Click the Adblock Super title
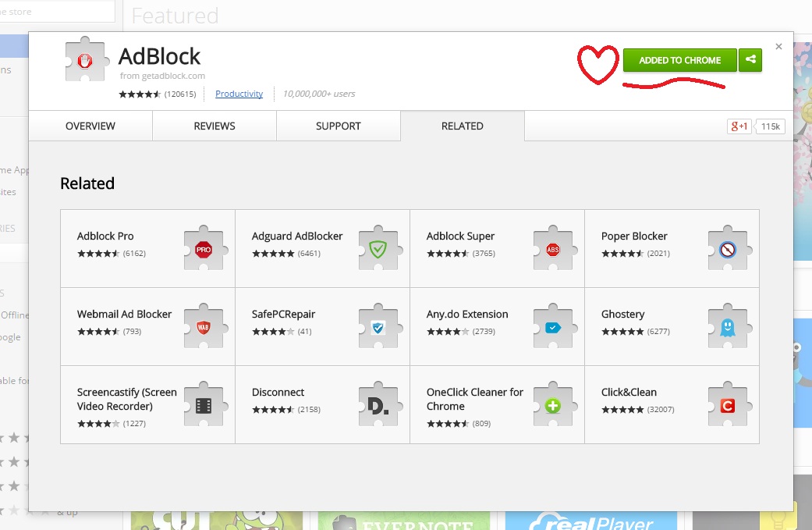812x530 pixels. pyautogui.click(x=460, y=237)
